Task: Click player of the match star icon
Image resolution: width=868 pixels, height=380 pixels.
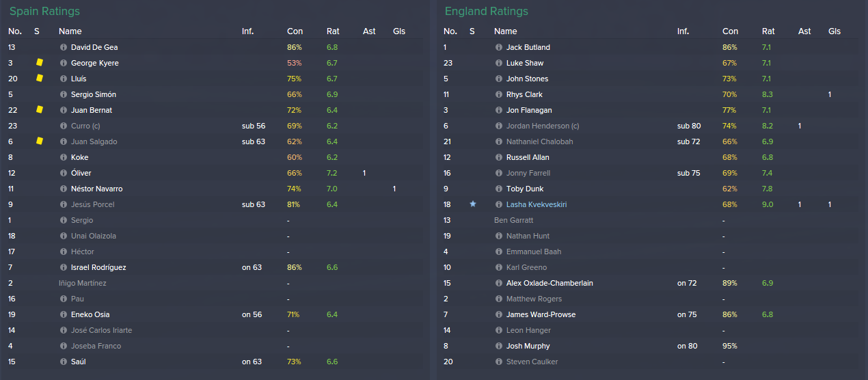Action: point(472,204)
